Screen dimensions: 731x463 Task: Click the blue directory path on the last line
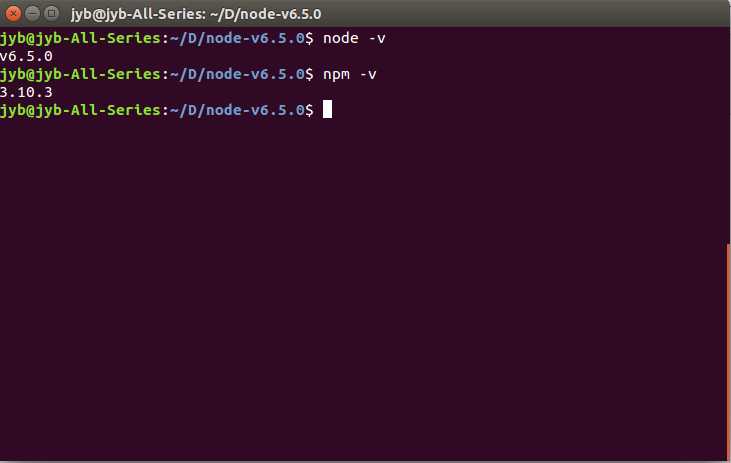[x=236, y=110]
